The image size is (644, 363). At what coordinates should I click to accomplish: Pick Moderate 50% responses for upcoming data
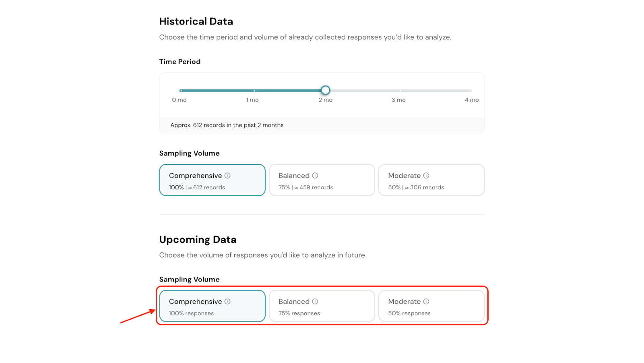pyautogui.click(x=431, y=306)
